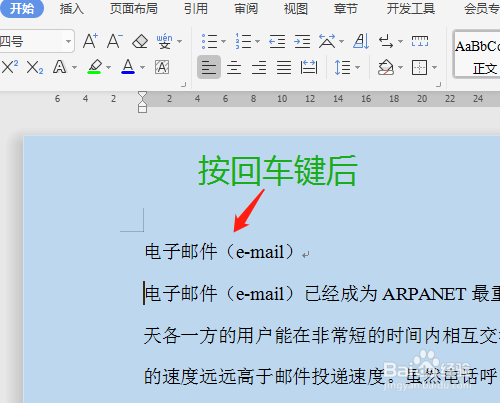Click the line starting 天各一方
The height and width of the screenshot is (403, 500).
[322, 335]
